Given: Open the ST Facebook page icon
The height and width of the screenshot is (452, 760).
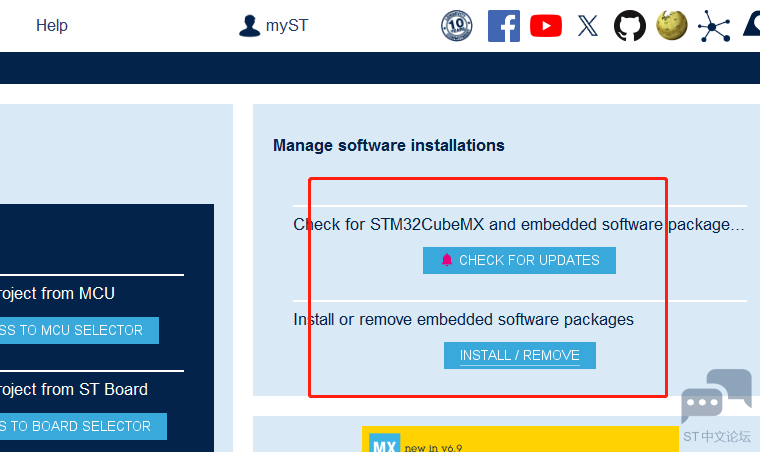Looking at the screenshot, I should coord(504,26).
